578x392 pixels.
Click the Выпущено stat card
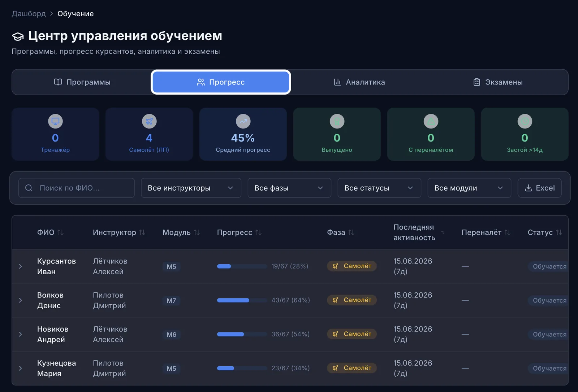coord(337,134)
